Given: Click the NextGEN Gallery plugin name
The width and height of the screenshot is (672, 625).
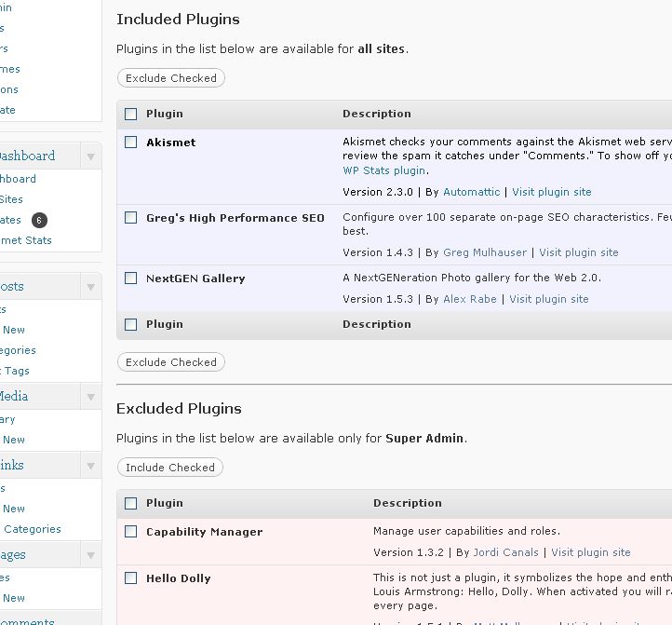Looking at the screenshot, I should [195, 279].
